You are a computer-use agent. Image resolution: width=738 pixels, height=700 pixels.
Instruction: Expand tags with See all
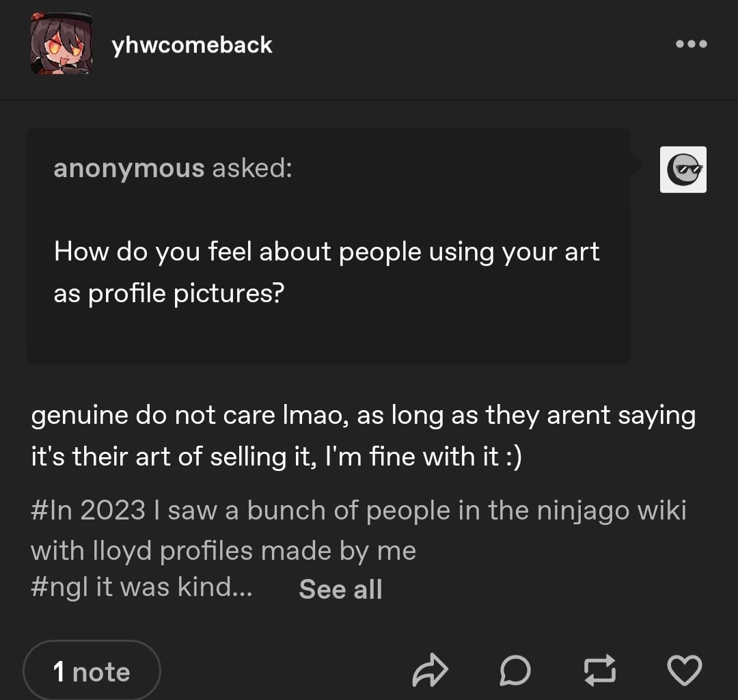click(x=340, y=589)
